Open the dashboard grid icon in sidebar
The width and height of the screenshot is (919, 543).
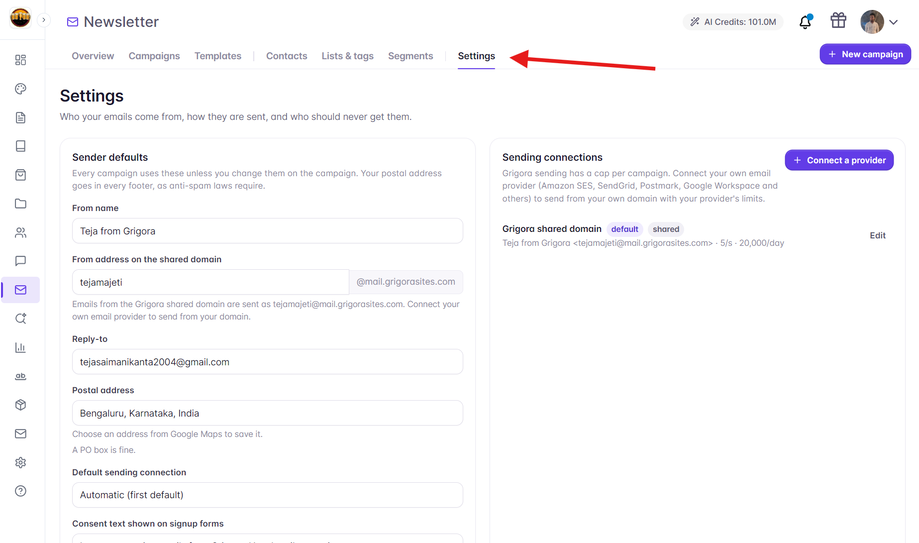click(21, 60)
